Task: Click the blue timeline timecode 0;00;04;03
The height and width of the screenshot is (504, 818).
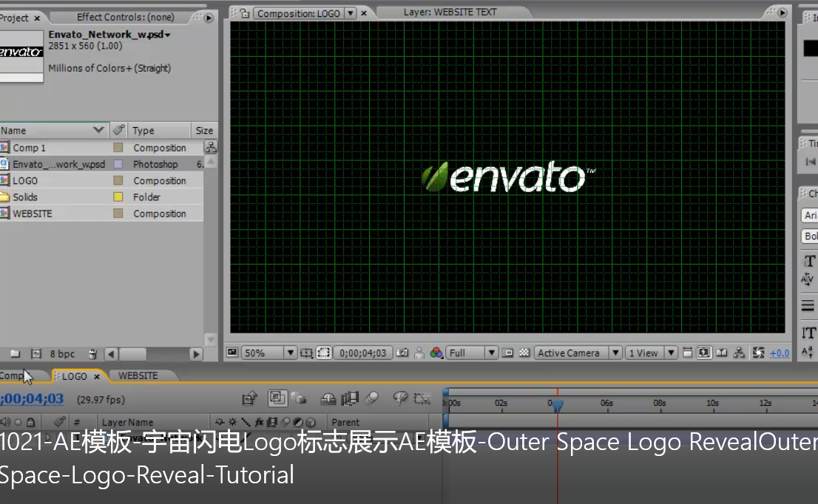Action: [32, 399]
